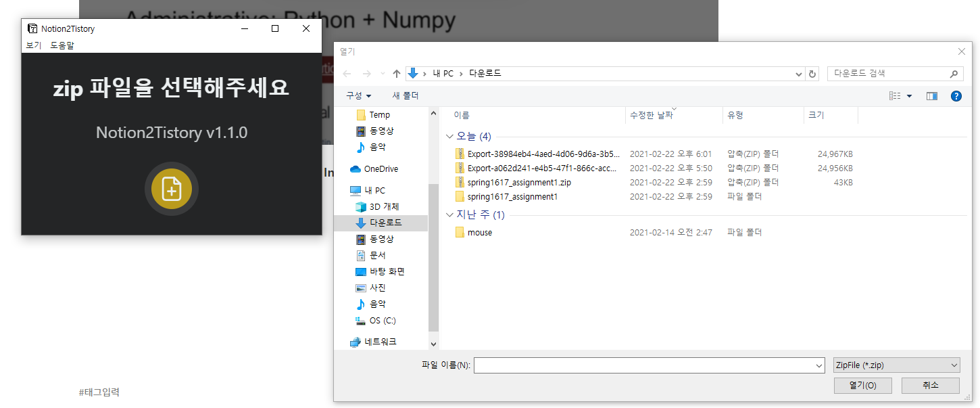The image size is (980, 408).
Task: Click the 내 PC breadcrumb in address bar
Action: pos(443,73)
